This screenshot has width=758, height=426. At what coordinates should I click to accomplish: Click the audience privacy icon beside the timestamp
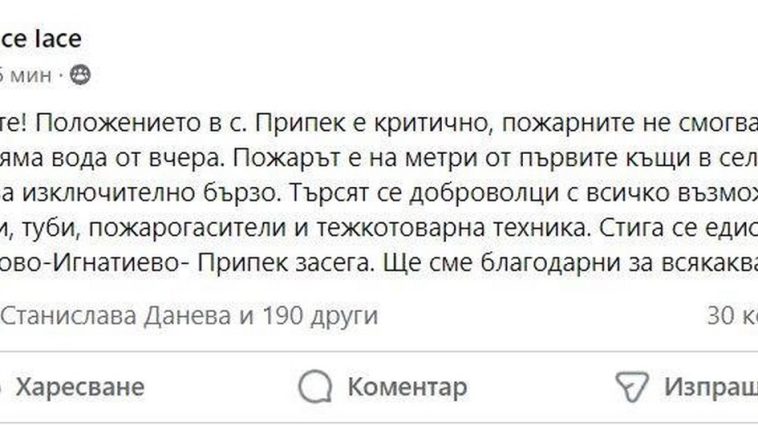click(80, 75)
